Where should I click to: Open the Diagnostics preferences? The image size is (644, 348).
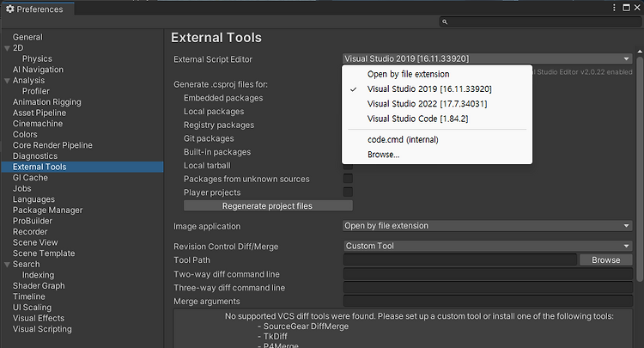click(35, 156)
